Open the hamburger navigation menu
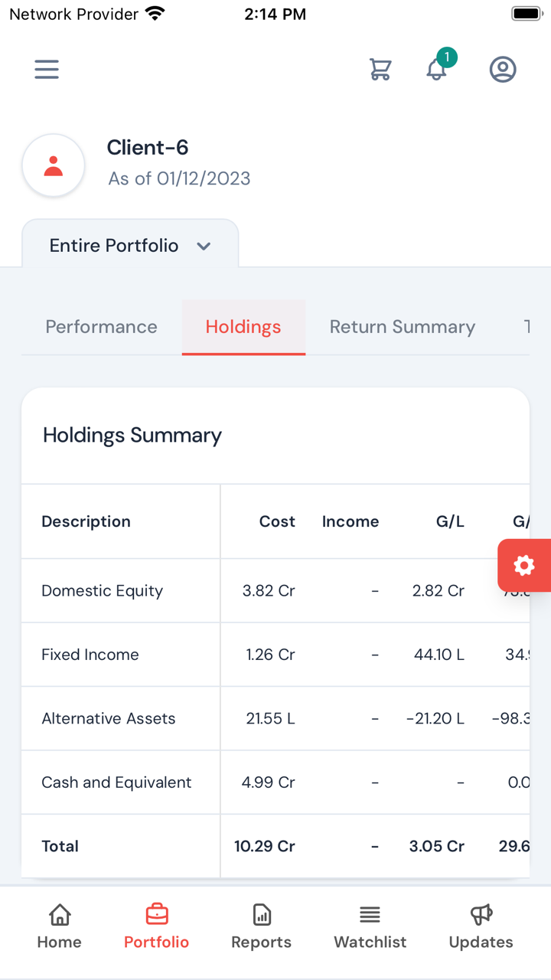Viewport: 551px width, 980px height. (x=47, y=70)
